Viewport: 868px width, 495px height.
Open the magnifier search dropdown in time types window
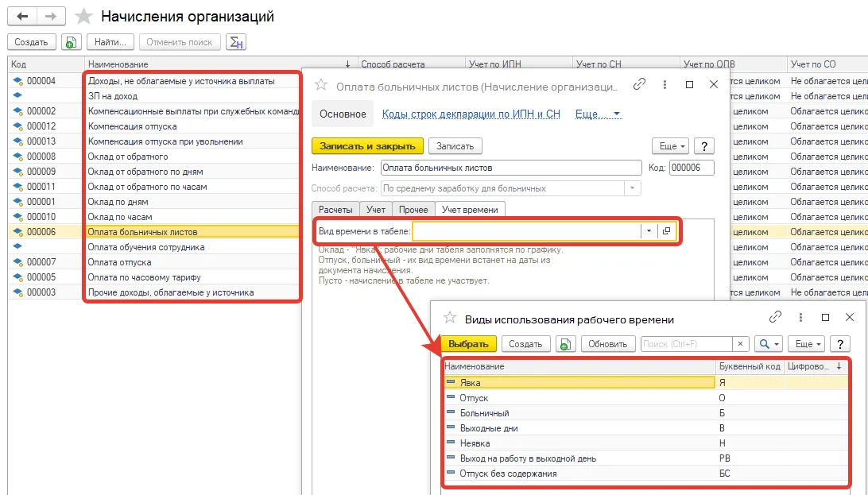pos(767,344)
